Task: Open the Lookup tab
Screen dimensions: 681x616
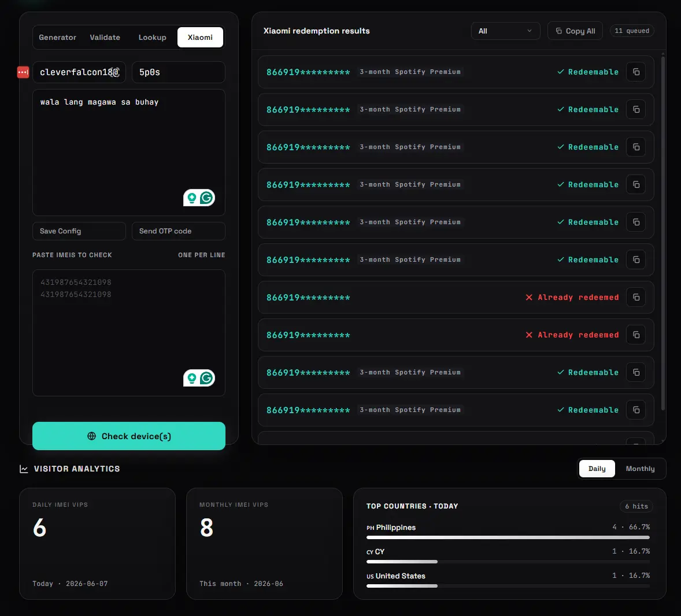Action: (153, 38)
